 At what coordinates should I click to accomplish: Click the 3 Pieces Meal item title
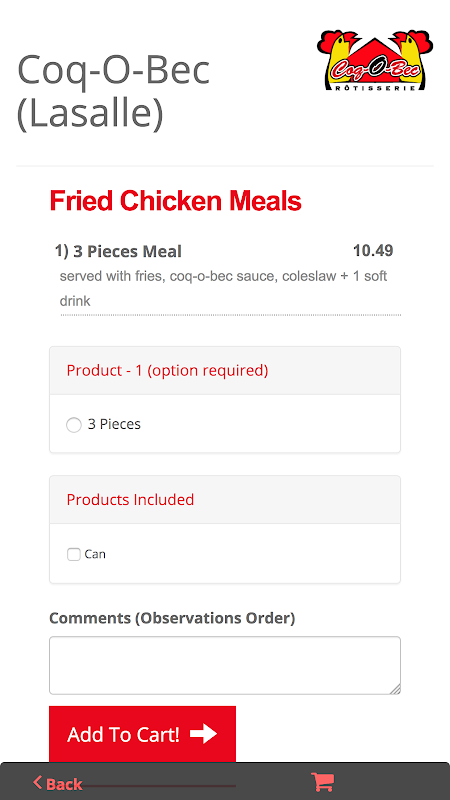[118, 252]
